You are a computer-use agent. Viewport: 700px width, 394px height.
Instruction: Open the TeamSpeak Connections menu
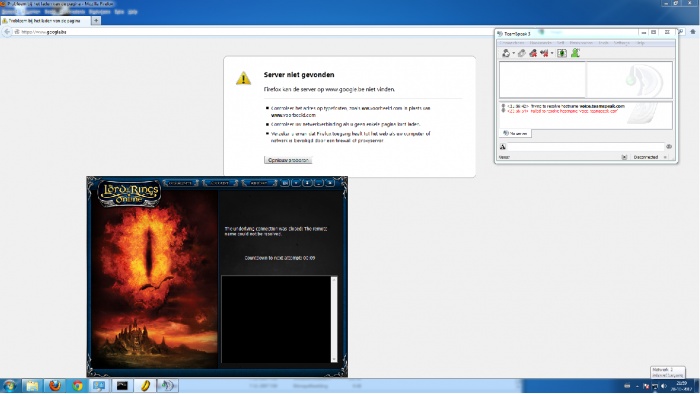pos(512,43)
